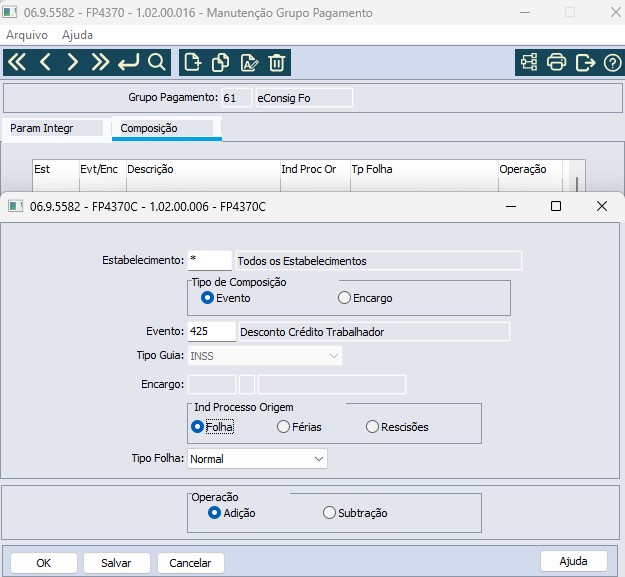The height and width of the screenshot is (577, 625).
Task: Click the Cancelar button
Action: click(191, 563)
